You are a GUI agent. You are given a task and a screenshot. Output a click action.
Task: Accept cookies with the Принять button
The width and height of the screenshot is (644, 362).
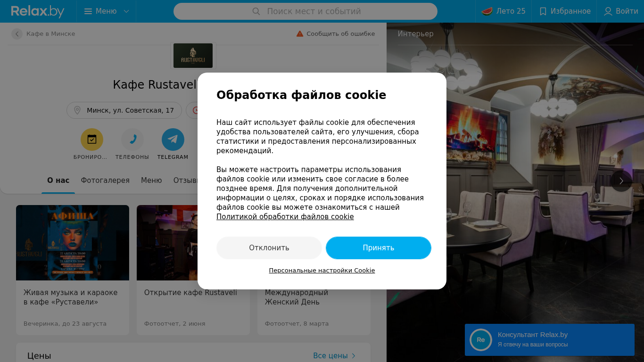pos(379,248)
